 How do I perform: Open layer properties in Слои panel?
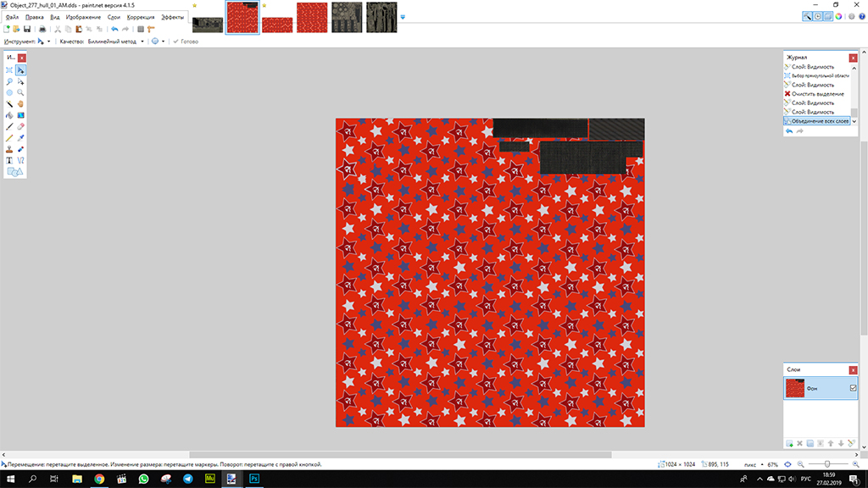[x=851, y=443]
